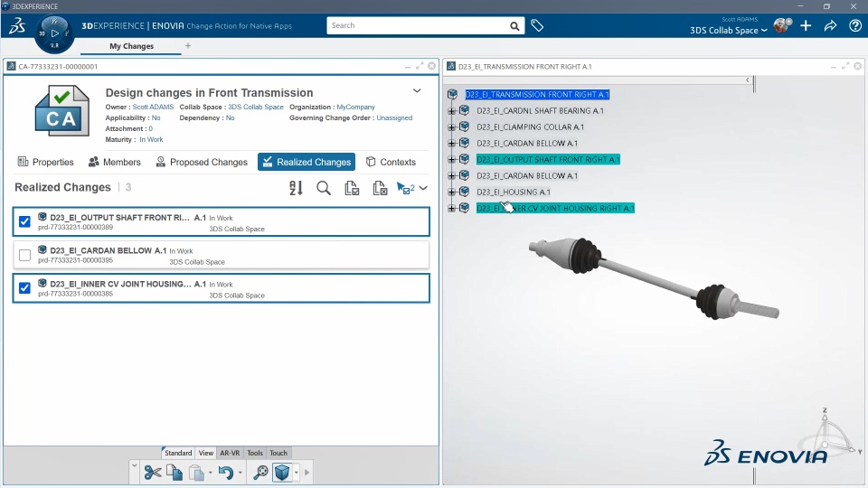Click the search magnifier icon in top bar
The image size is (868, 488).
point(514,26)
